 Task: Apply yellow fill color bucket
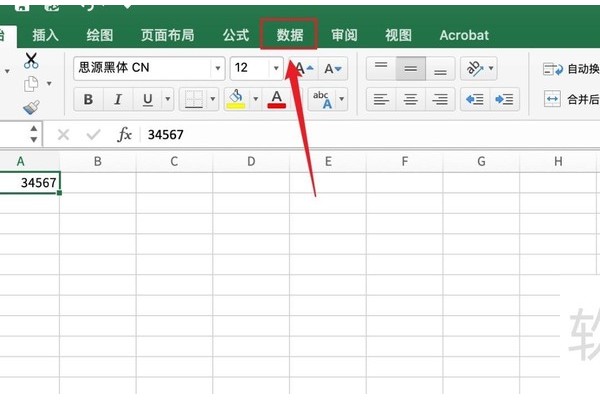[x=236, y=100]
